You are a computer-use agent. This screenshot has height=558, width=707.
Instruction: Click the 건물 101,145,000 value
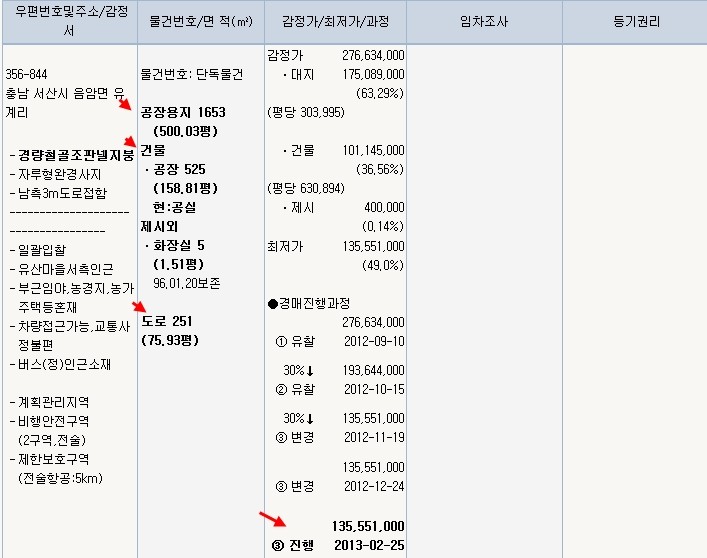(373, 151)
